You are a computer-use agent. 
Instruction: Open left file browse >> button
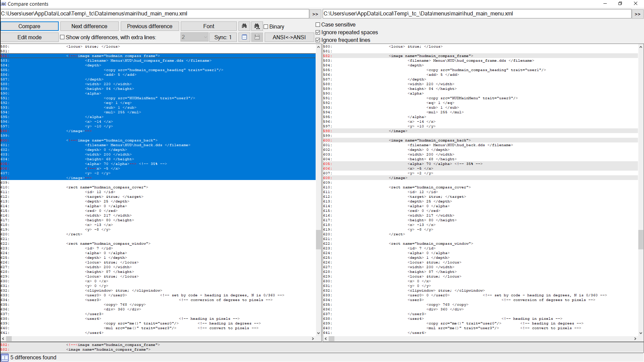tap(315, 14)
